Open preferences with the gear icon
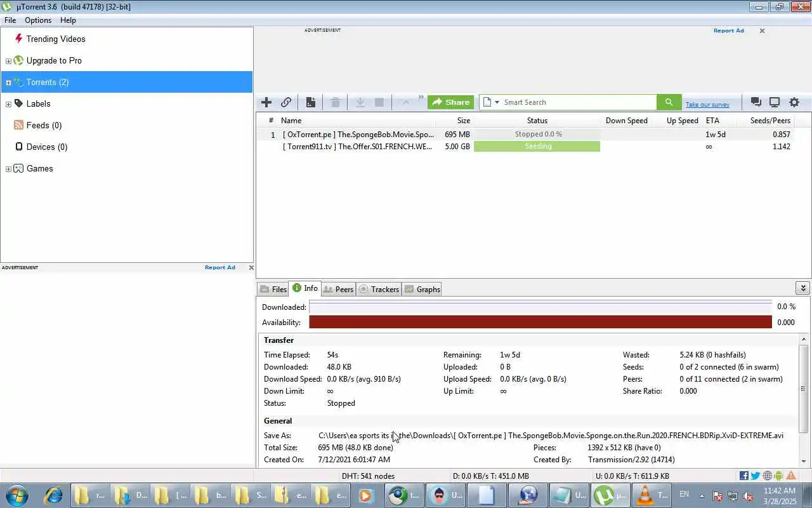Image resolution: width=812 pixels, height=508 pixels. tap(794, 102)
